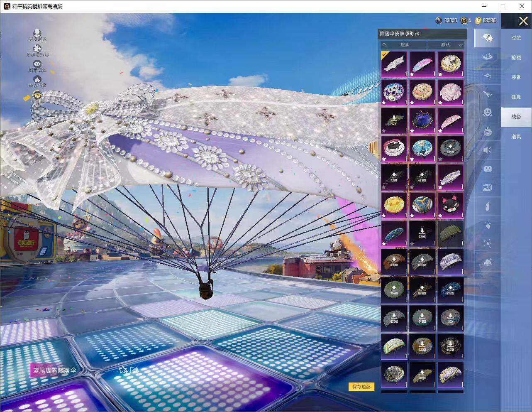Open the smiley emote category icon

click(488, 113)
